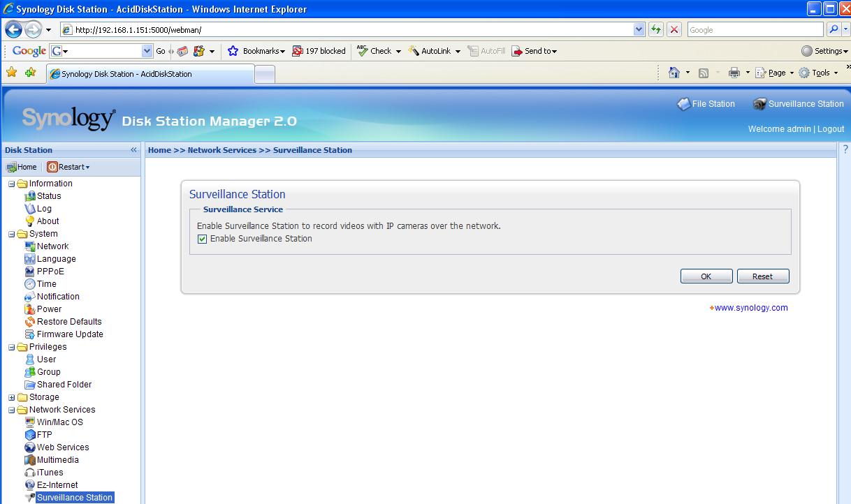
Task: Click the browser Forward arrow button
Action: point(33,30)
